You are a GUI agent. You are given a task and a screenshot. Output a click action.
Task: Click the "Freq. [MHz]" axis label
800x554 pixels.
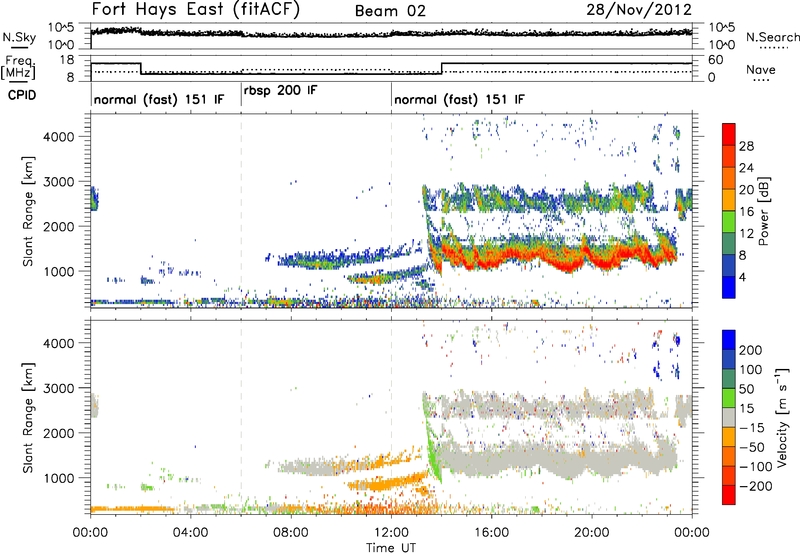(19, 67)
